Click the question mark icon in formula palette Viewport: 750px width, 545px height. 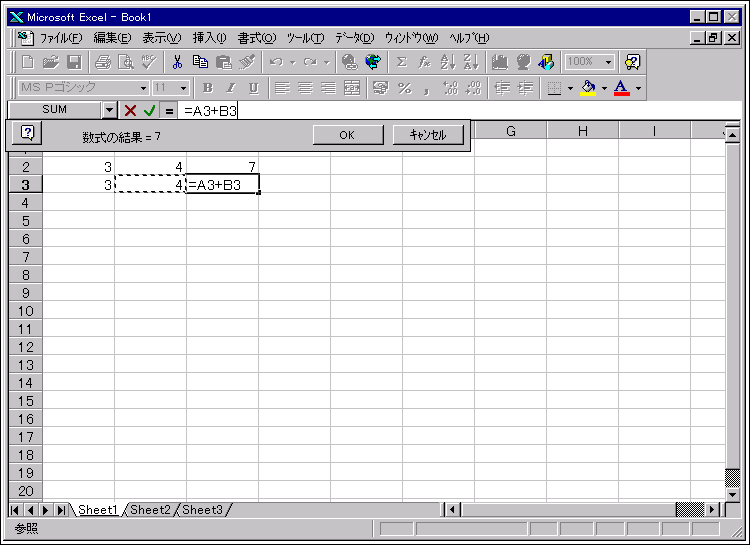(27, 133)
